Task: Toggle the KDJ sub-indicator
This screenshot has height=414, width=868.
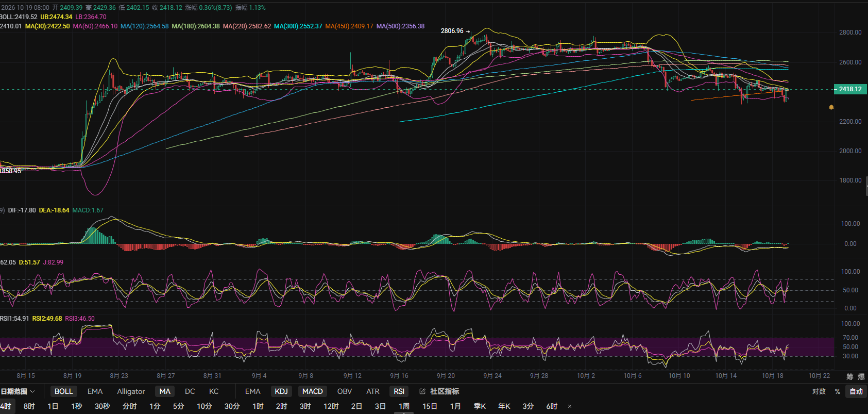Action: [x=281, y=391]
